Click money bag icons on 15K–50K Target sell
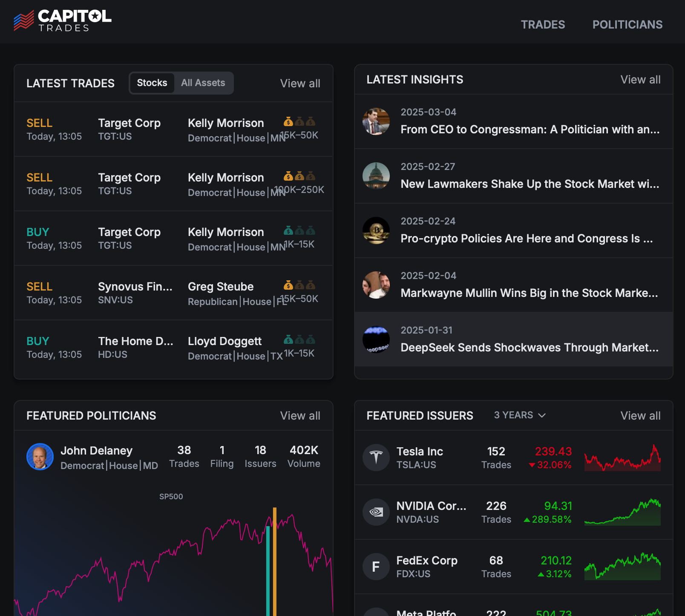Image resolution: width=685 pixels, height=616 pixels. click(299, 122)
